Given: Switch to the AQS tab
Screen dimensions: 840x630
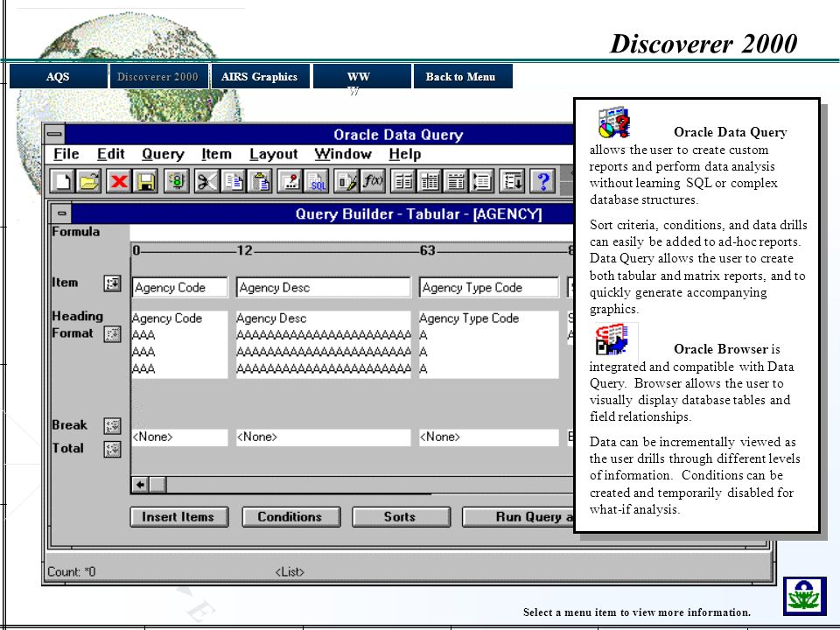Looking at the screenshot, I should (x=59, y=76).
